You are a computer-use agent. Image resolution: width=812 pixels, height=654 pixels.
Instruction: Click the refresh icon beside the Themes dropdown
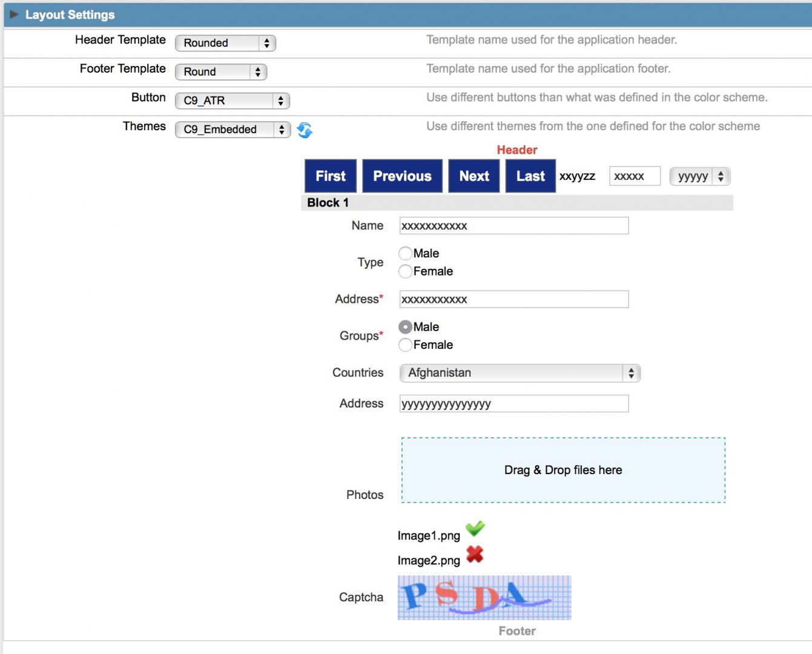[305, 130]
